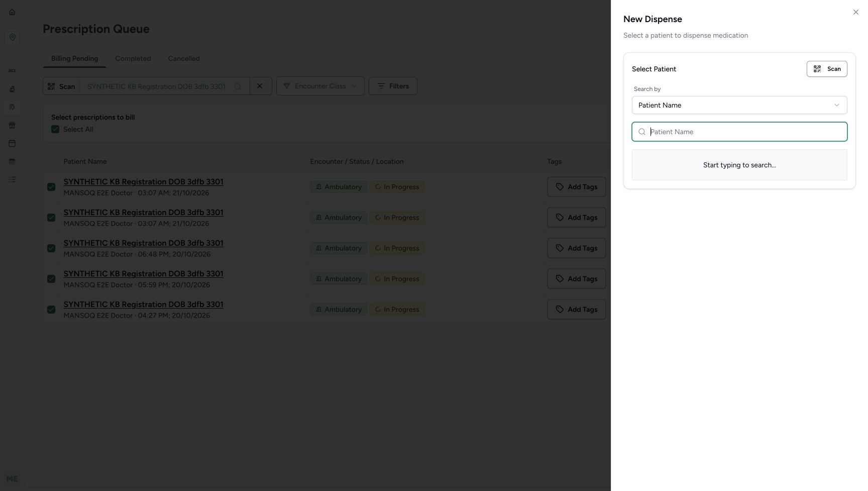868x491 pixels.
Task: Click the In Progress badge in the 06:48 PM row
Action: (397, 248)
